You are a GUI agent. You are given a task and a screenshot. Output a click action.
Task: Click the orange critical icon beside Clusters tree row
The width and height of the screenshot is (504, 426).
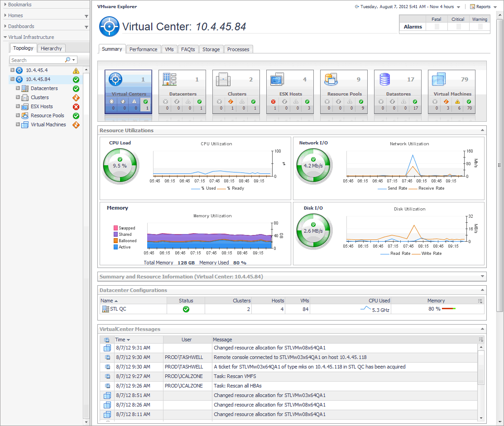tap(76, 98)
